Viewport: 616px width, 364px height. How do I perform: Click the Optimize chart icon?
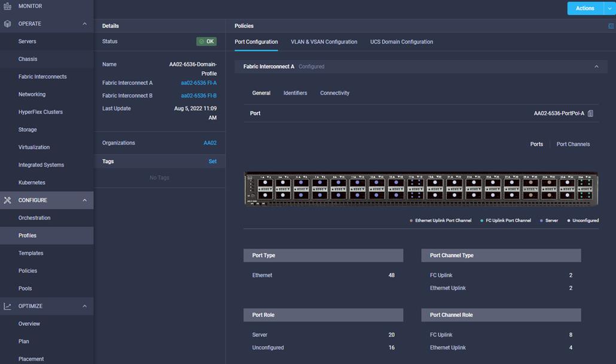[7, 306]
